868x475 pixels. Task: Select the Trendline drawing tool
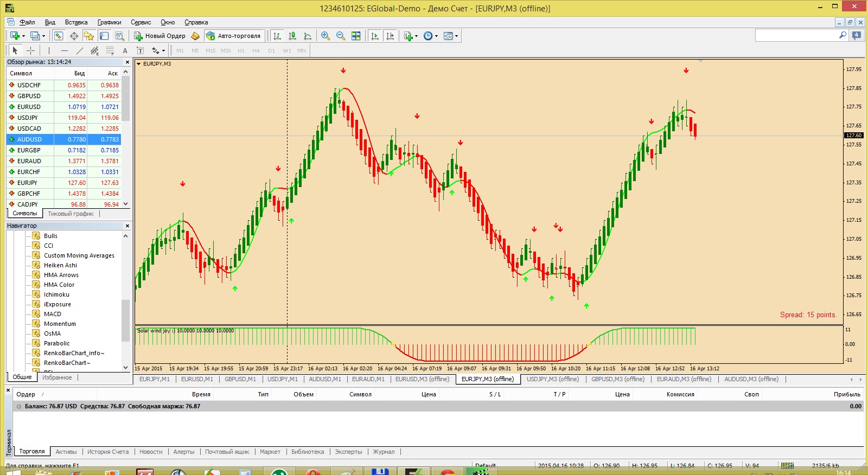pos(80,50)
